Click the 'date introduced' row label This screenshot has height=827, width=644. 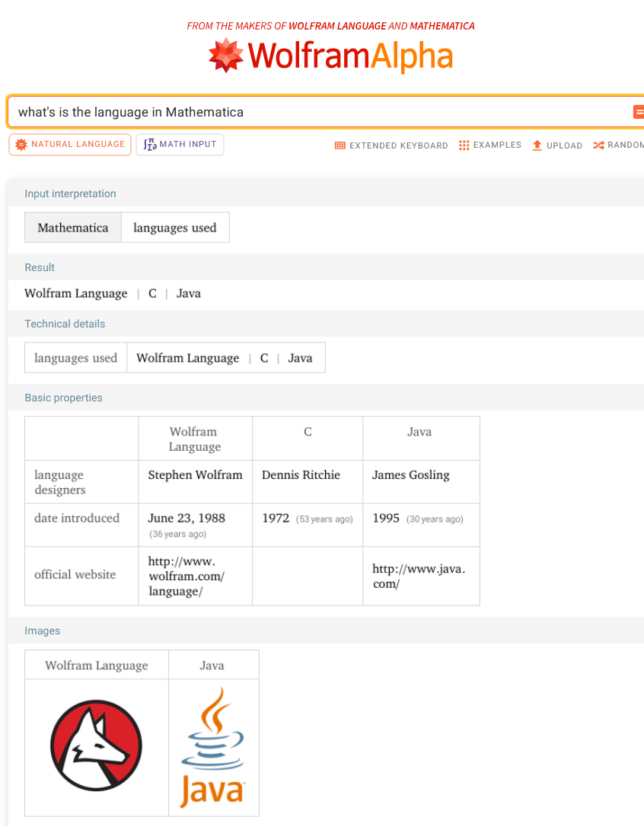click(x=77, y=518)
